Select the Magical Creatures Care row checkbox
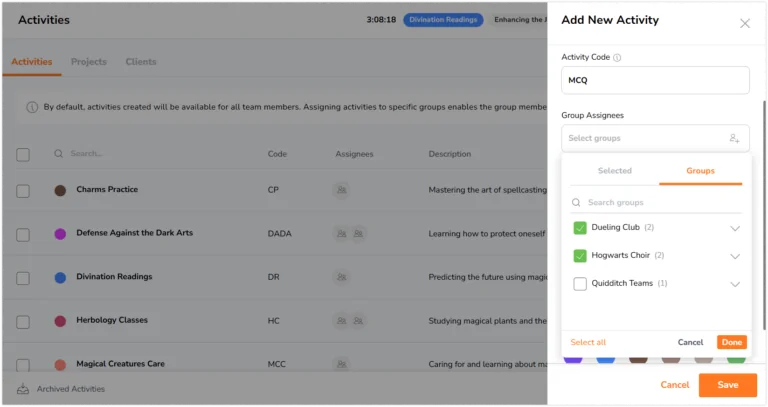This screenshot has height=407, width=768. [23, 365]
